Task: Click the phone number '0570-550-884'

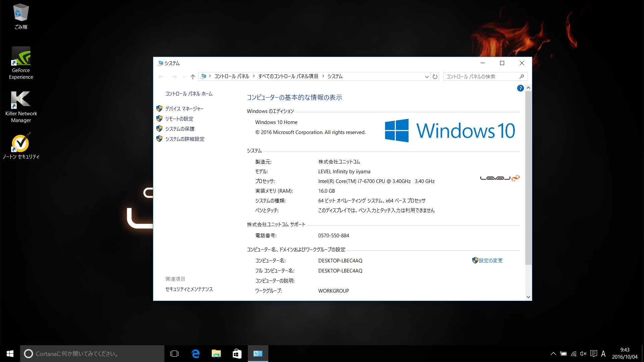Action: (x=333, y=236)
